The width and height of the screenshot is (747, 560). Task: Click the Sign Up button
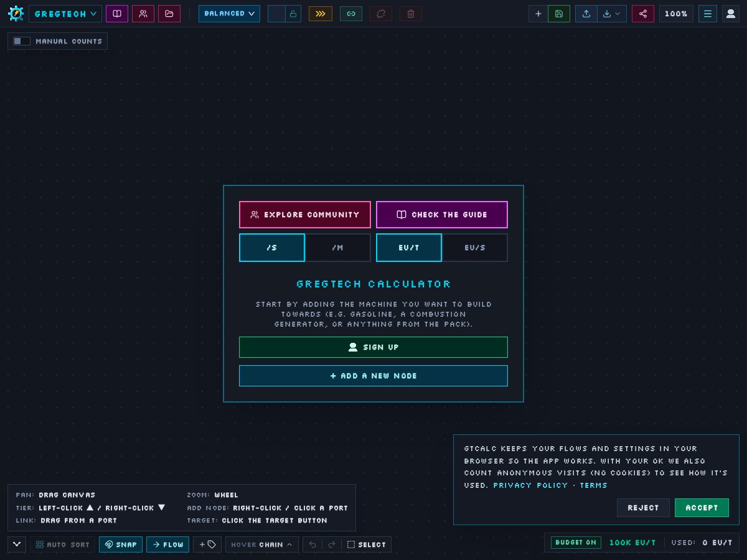[374, 347]
